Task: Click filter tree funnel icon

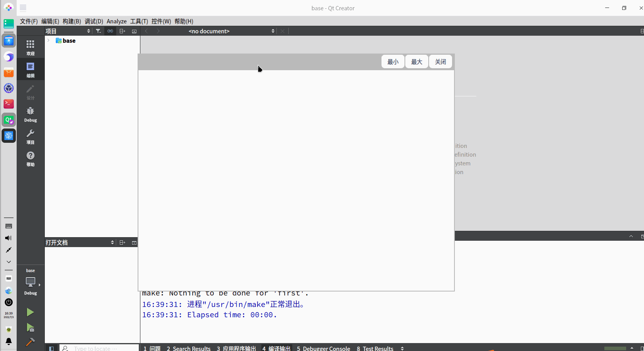Action: [x=98, y=31]
